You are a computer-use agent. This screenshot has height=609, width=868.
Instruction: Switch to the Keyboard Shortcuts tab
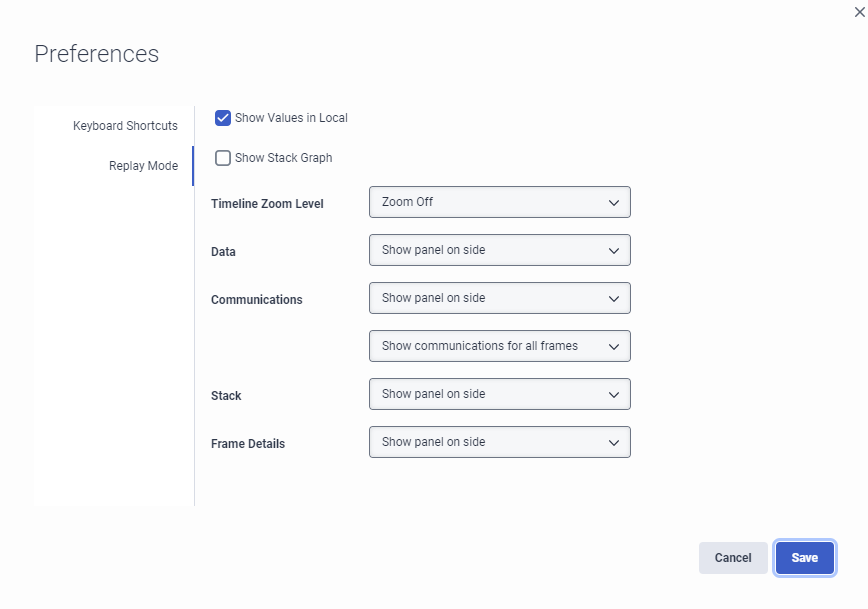[125, 126]
